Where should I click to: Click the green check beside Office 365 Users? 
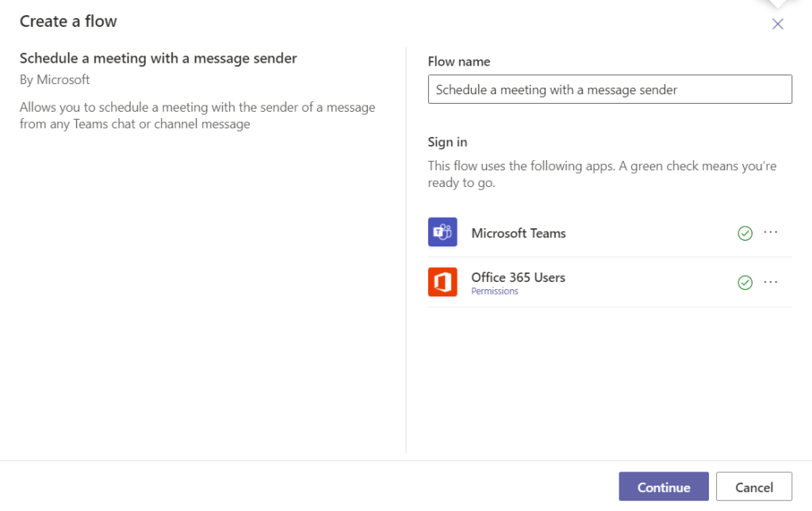pos(745,283)
